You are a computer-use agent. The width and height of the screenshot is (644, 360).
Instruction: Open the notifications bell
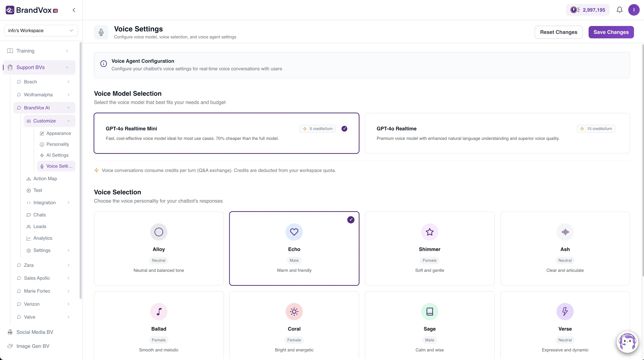pos(619,10)
